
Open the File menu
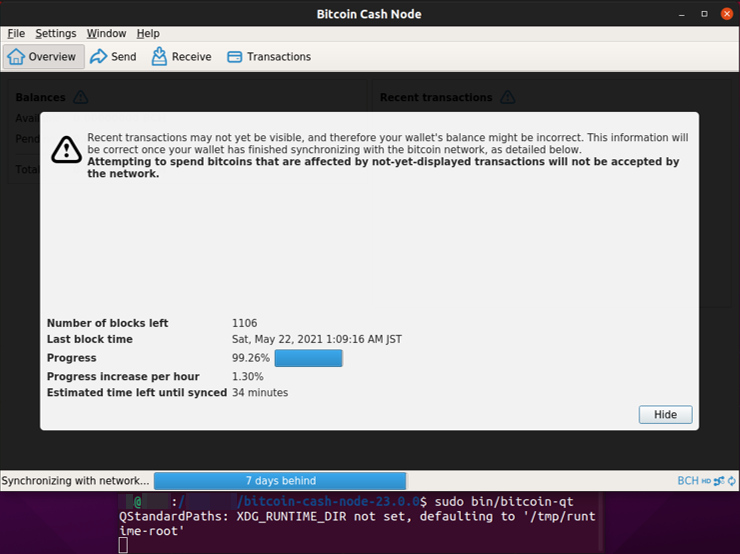(16, 33)
